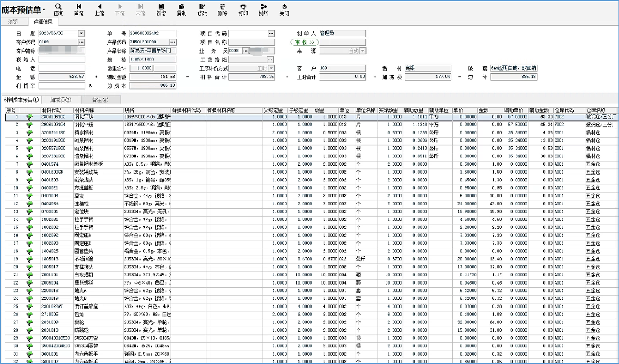Open the 日期 date dropdown
Viewport: 619px width, 364px height.
[81, 33]
